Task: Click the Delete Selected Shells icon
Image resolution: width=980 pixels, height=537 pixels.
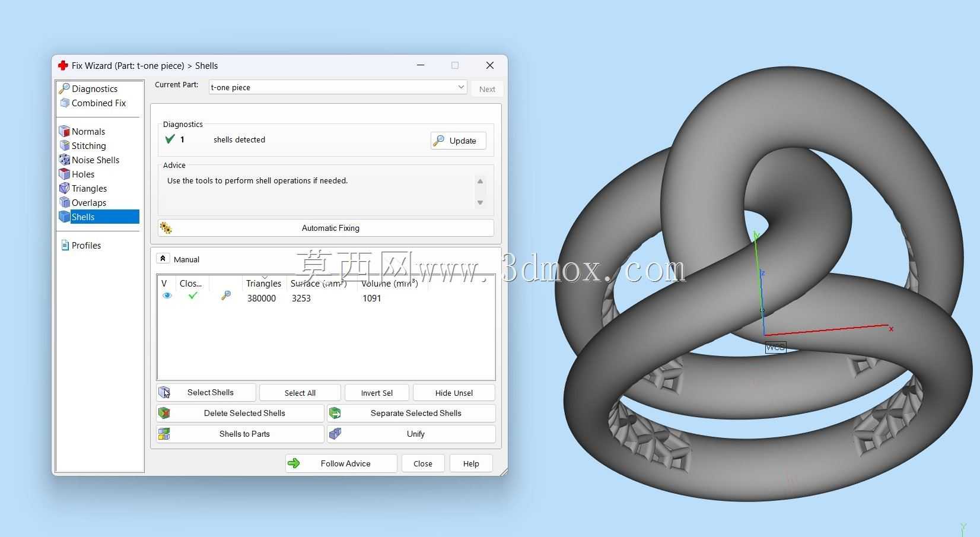Action: click(164, 413)
